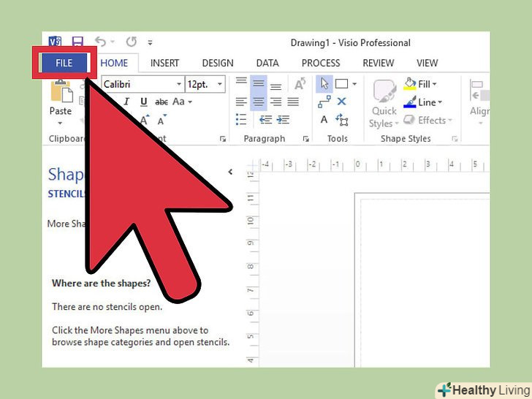
Task: Click the Line color pen icon
Action: (410, 102)
